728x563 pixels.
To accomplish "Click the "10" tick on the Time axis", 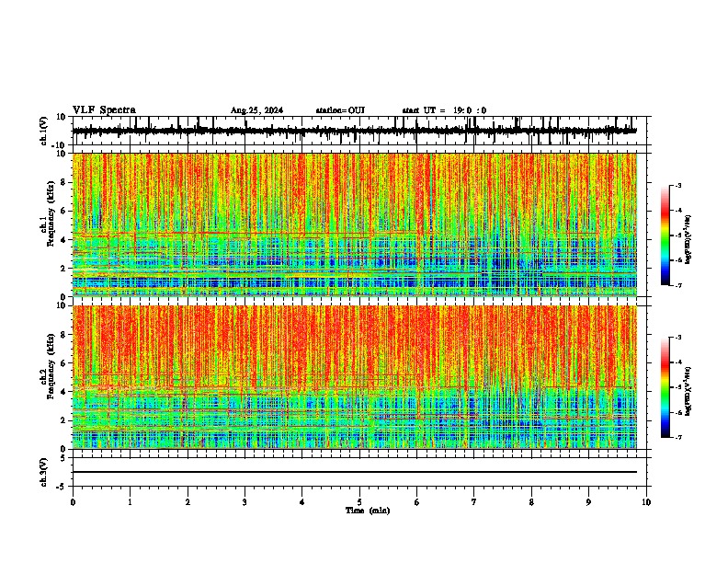I will click(646, 502).
